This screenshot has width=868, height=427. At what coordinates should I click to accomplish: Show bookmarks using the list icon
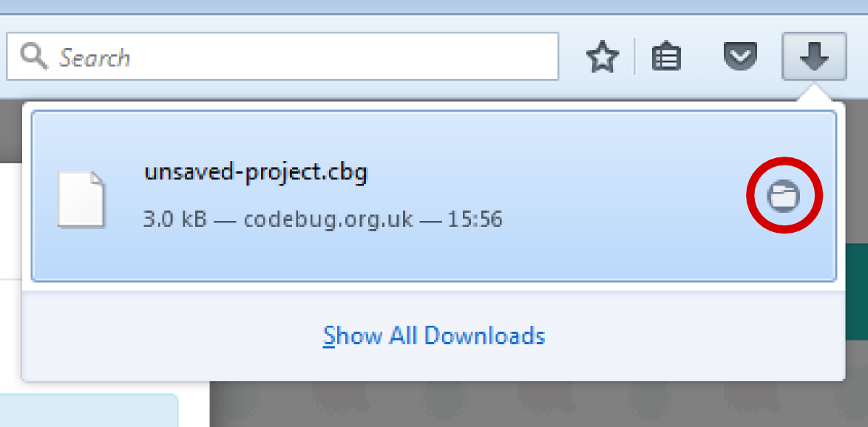click(x=666, y=58)
